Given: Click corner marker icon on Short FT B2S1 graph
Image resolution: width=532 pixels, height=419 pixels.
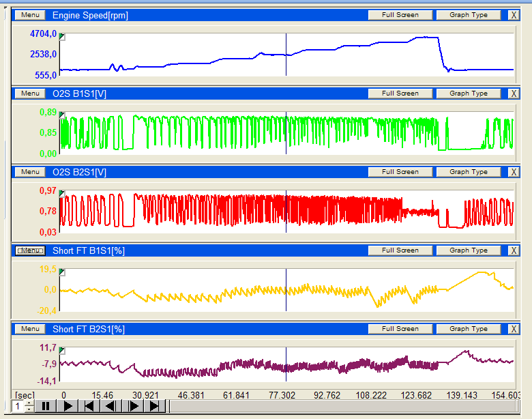Looking at the screenshot, I should [x=63, y=351].
